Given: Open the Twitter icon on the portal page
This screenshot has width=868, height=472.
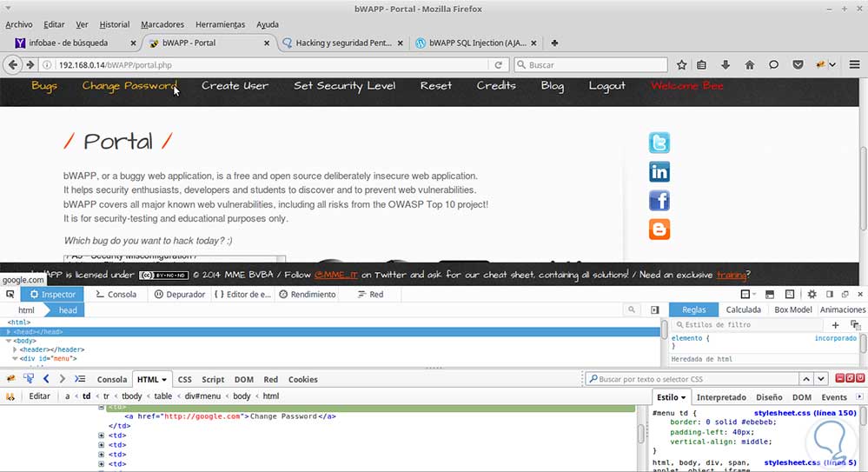Looking at the screenshot, I should click(x=659, y=143).
